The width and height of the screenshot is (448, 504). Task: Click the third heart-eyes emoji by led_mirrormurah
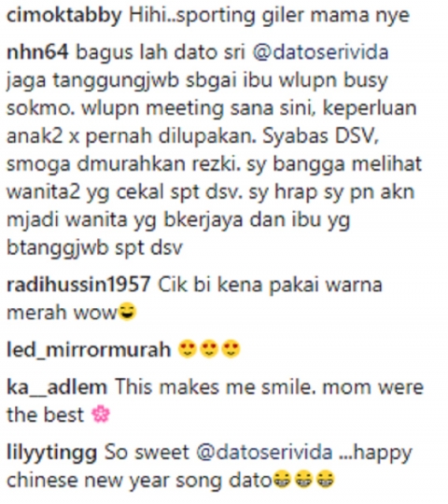(x=231, y=349)
